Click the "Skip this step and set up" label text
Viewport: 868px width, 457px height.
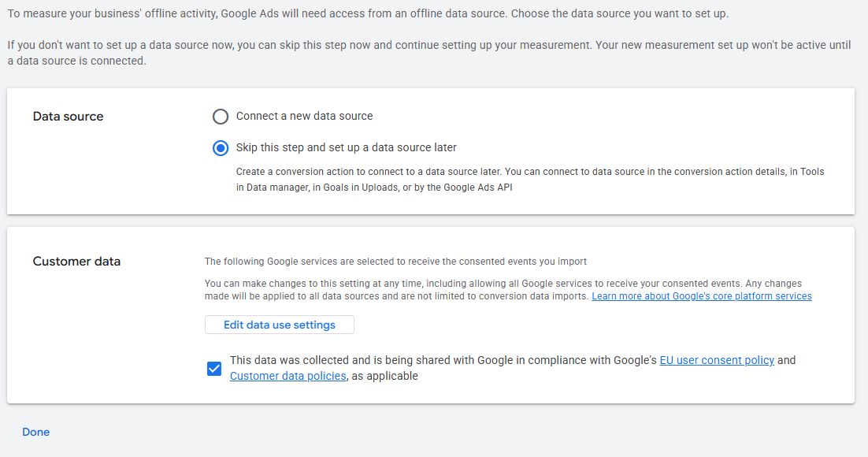pos(346,147)
